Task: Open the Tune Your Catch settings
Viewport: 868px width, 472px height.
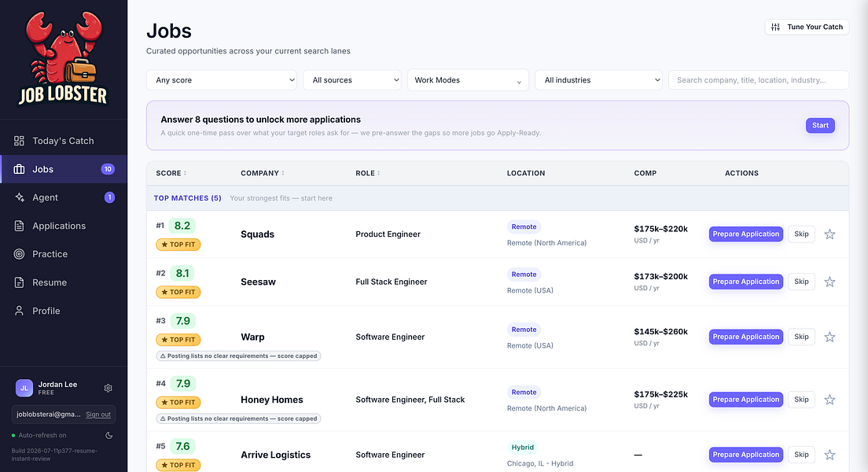Action: click(x=807, y=27)
